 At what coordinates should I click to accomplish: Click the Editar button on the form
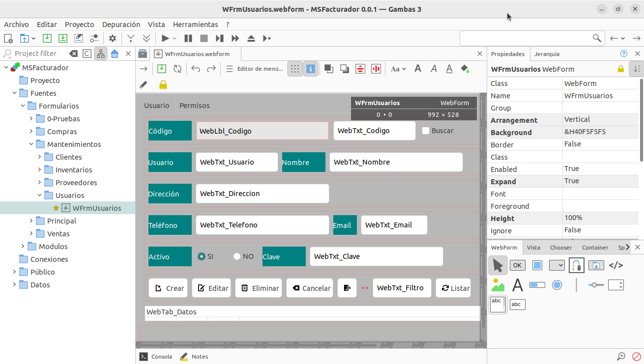pyautogui.click(x=211, y=288)
